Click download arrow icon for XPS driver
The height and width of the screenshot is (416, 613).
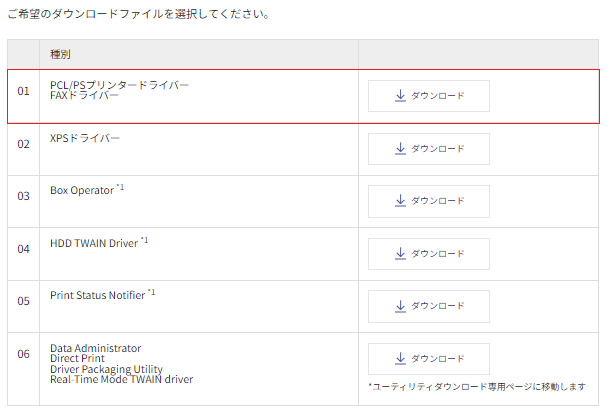(400, 149)
